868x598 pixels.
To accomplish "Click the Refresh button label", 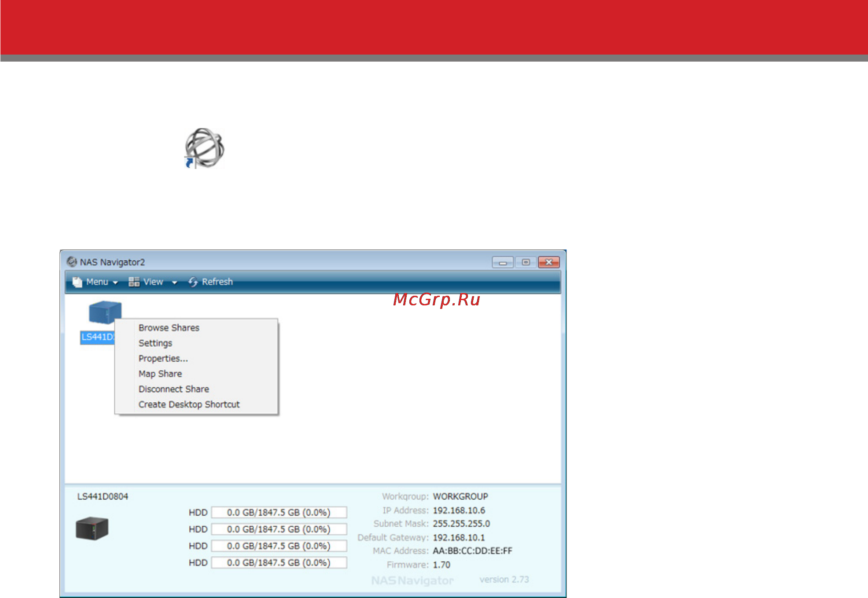I will [217, 282].
